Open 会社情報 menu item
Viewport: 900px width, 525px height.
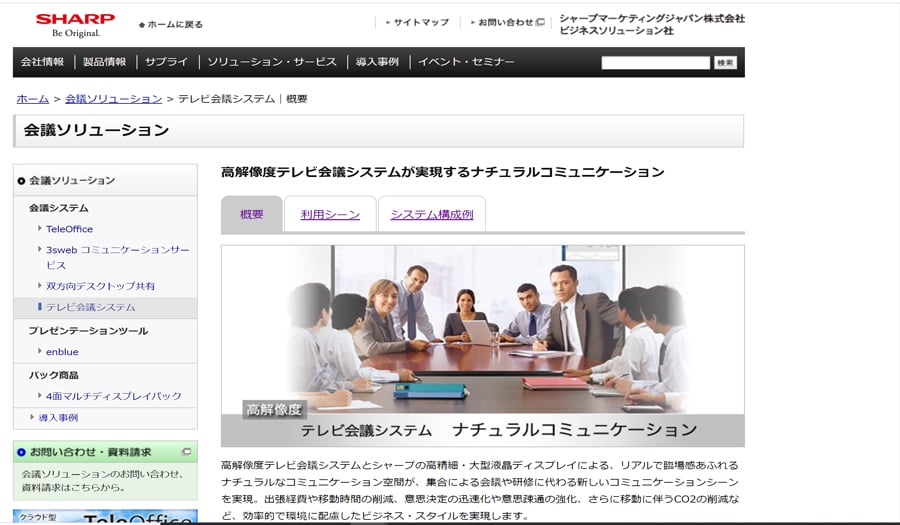pyautogui.click(x=42, y=62)
